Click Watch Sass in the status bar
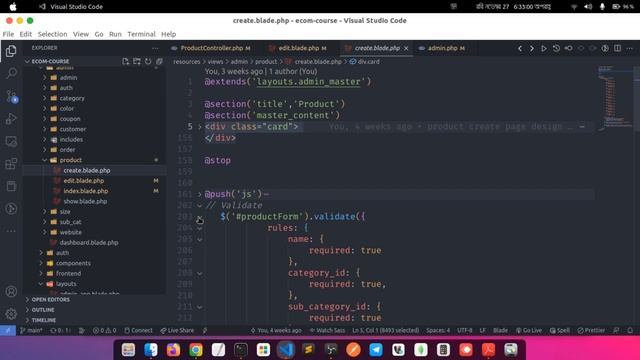 coord(327,330)
